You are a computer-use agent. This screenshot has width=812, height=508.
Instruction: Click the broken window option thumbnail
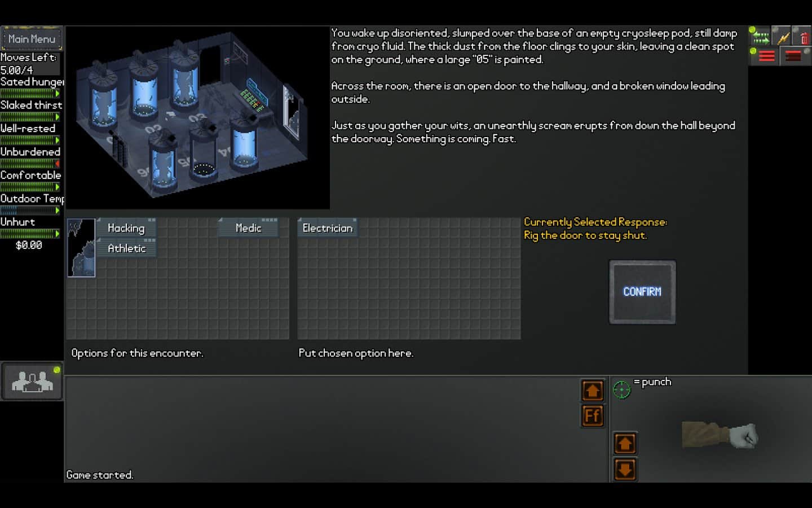pos(81,248)
